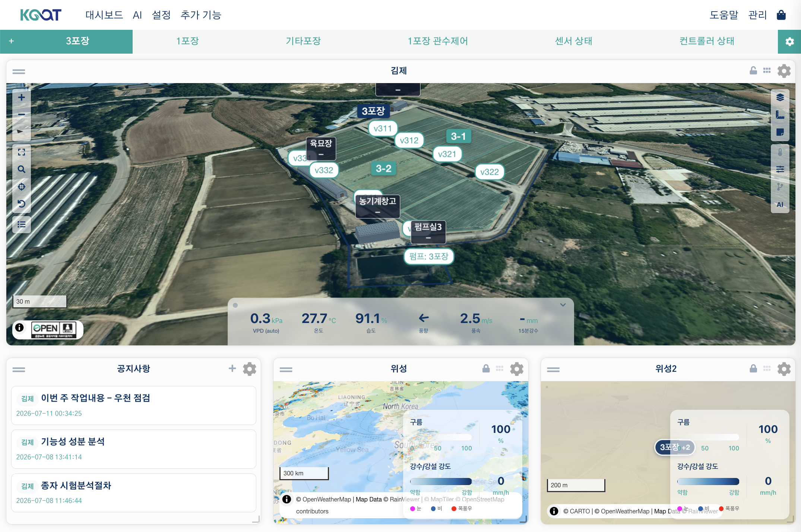Image resolution: width=801 pixels, height=532 pixels.
Task: Open 김제 widget settings gear
Action: pos(784,71)
